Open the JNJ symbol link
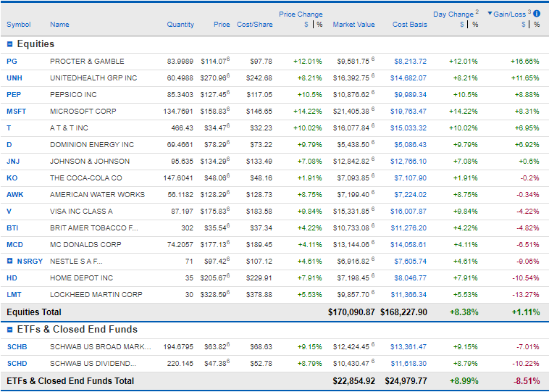Screen dimensions: 549x392 click(x=13, y=162)
